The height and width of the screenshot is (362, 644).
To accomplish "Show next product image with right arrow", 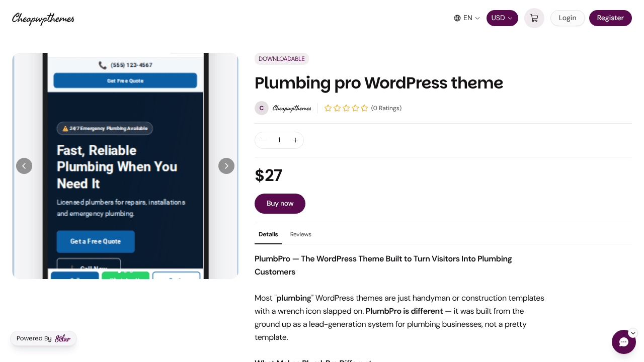I will (226, 166).
